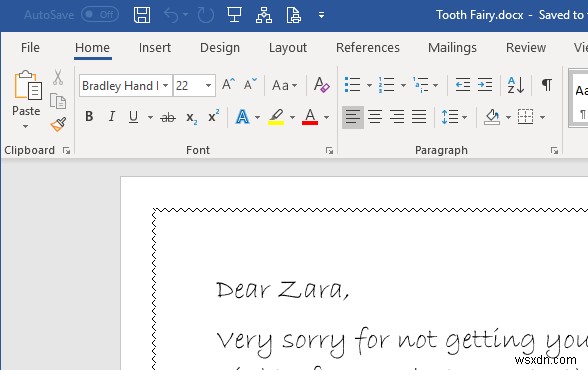Clear all formatting icon
Screen dimensions: 588x370
pyautogui.click(x=321, y=85)
